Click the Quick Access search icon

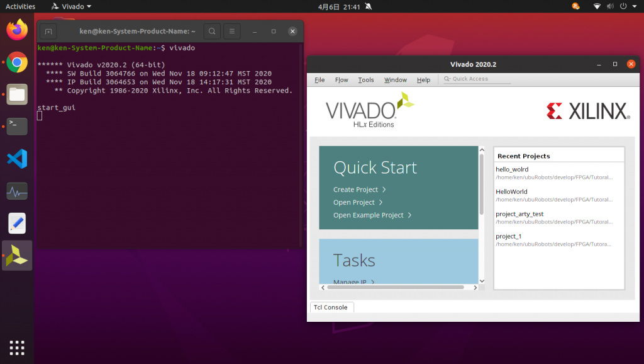447,79
